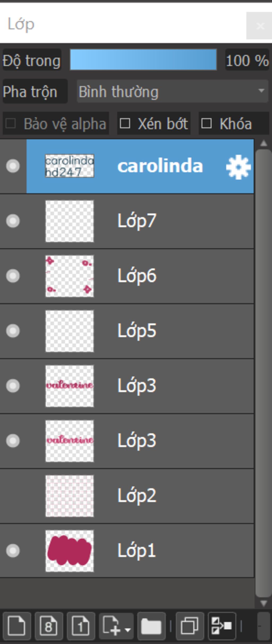Toggle Bảo vệ alpha checkbox
This screenshot has width=272, height=644.
tap(11, 124)
